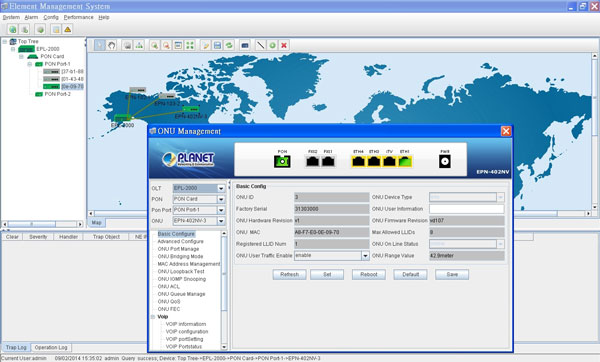This screenshot has height=362, width=600.
Task: Select the EPN-103-2 node on the map
Action: tap(167, 96)
